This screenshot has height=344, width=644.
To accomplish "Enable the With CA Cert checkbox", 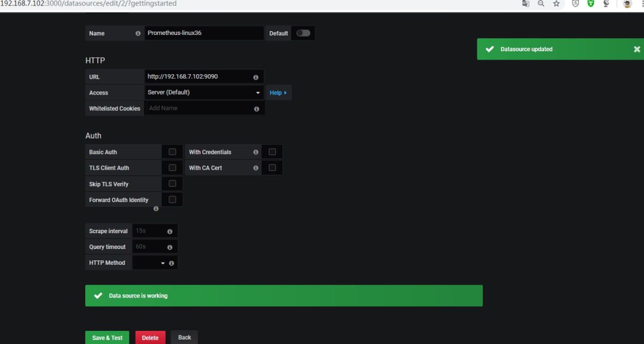I will click(273, 168).
